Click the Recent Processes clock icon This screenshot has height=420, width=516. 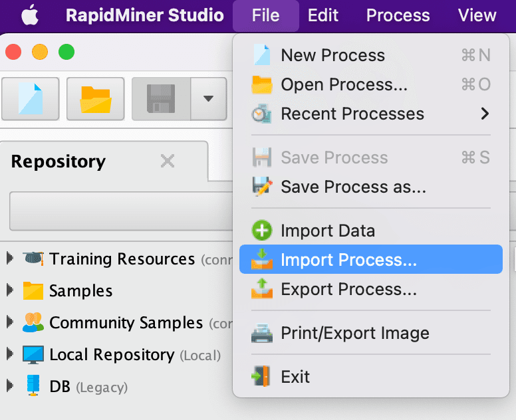click(262, 114)
